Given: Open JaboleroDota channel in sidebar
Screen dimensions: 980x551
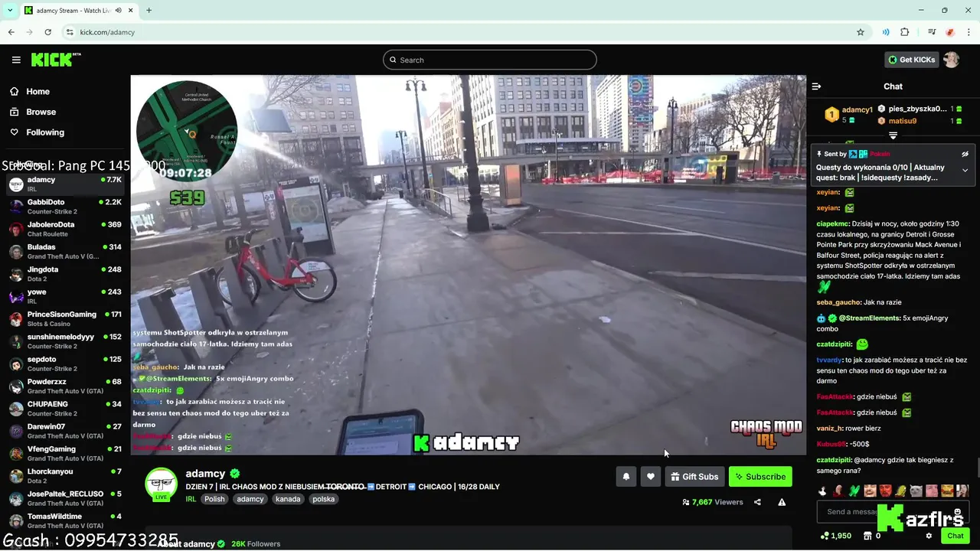Looking at the screenshot, I should point(65,229).
